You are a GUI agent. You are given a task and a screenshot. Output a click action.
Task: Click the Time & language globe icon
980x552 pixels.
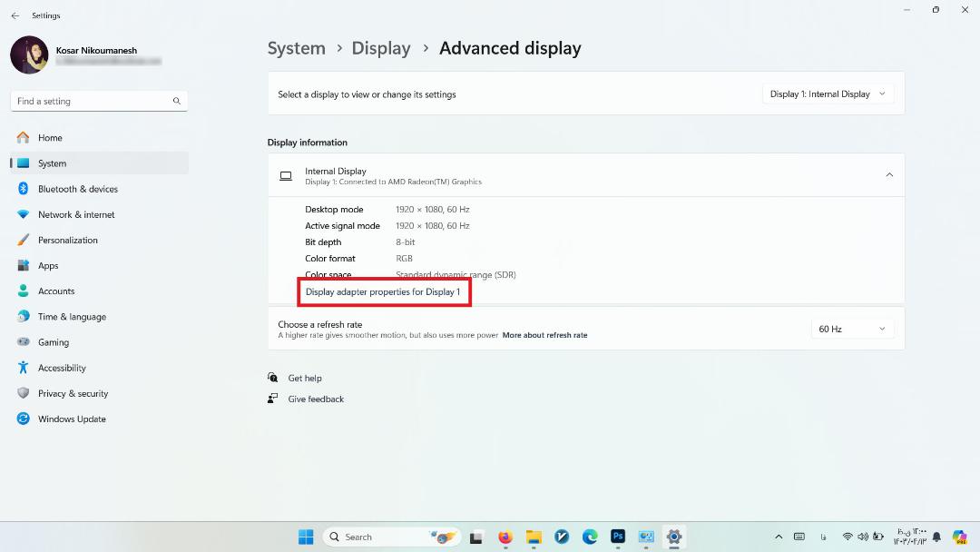pos(23,316)
